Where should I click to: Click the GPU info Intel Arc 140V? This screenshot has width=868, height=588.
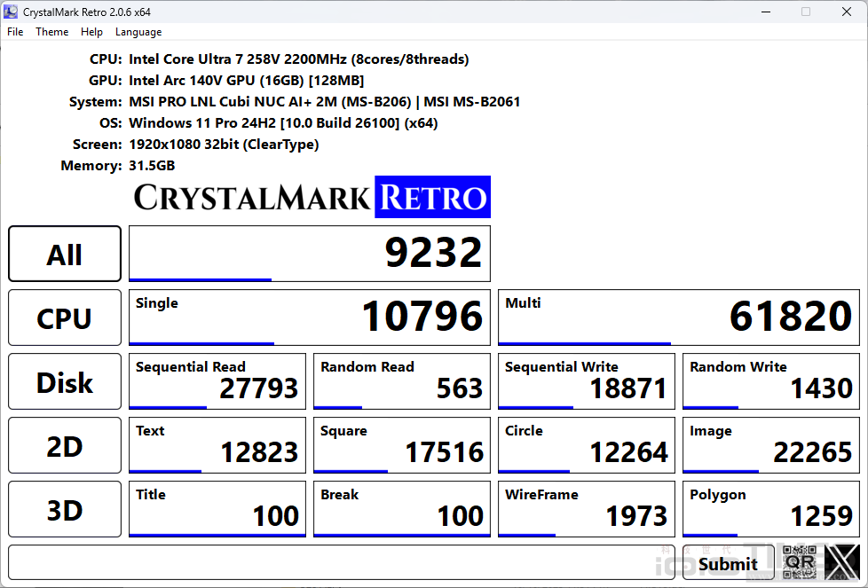pos(247,81)
